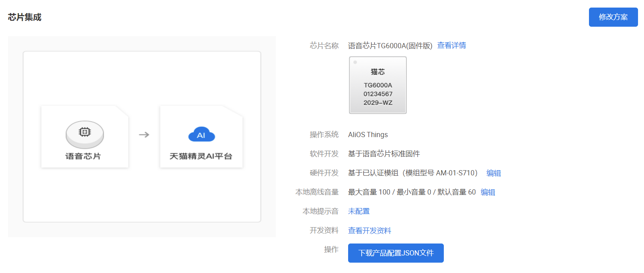Select the 天猫精灵AI平台 label
Viewport: 644px width, 273px height.
click(x=201, y=156)
